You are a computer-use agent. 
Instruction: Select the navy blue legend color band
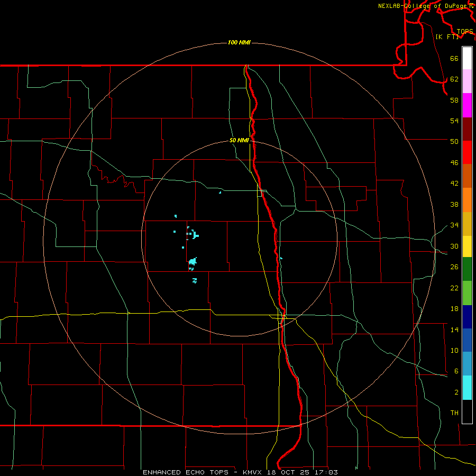tap(467, 317)
